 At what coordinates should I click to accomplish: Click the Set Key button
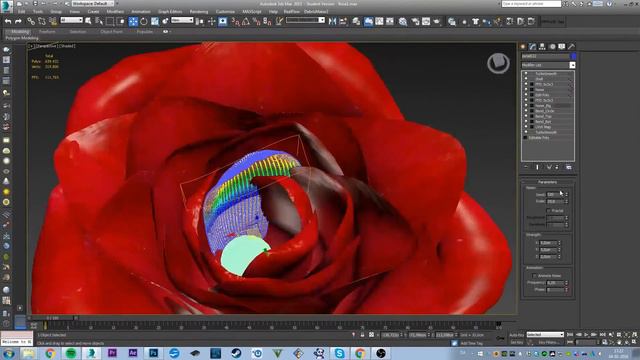pos(516,342)
